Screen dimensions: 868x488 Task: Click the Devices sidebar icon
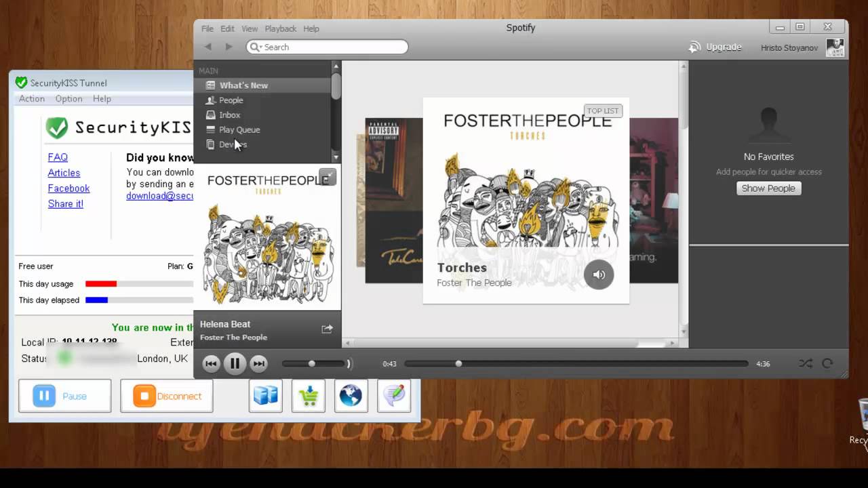210,144
